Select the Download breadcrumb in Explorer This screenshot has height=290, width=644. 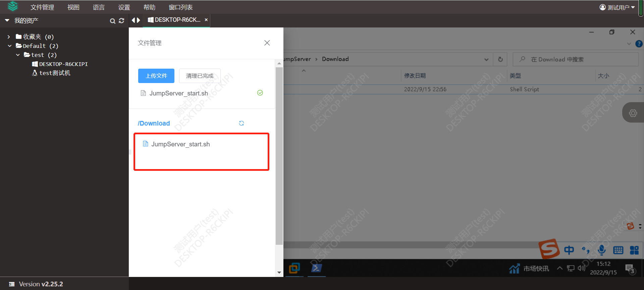(335, 59)
